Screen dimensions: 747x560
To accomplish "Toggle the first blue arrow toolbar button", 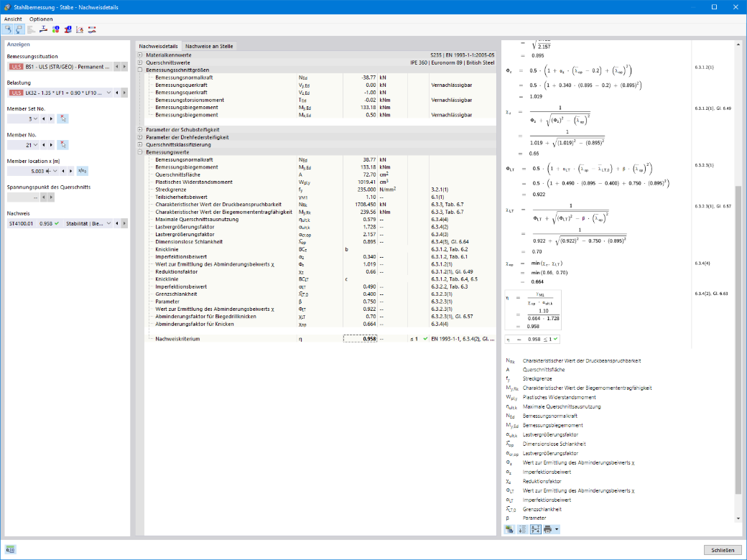I will [x=8, y=29].
